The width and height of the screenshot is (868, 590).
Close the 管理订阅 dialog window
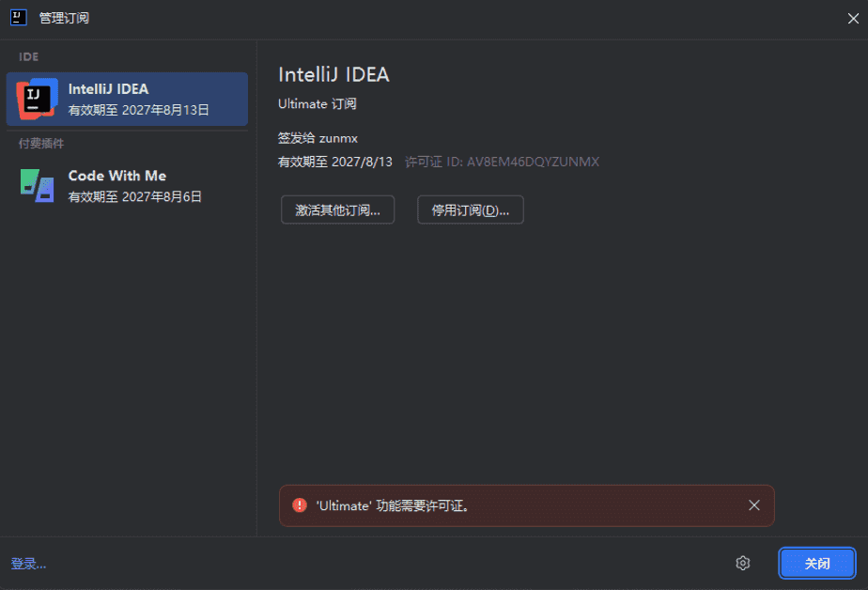[853, 18]
